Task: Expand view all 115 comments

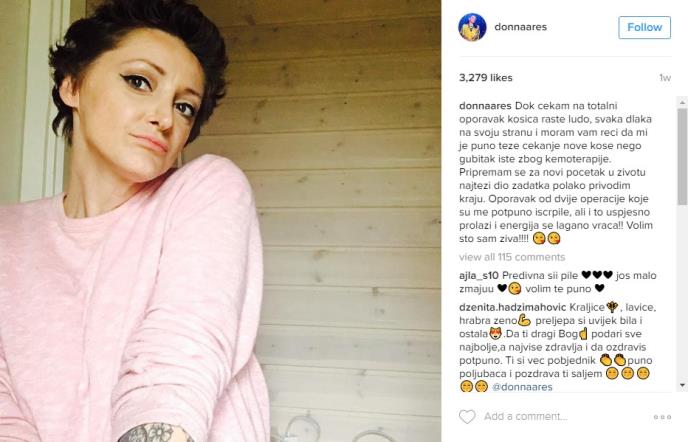Action: click(x=512, y=257)
